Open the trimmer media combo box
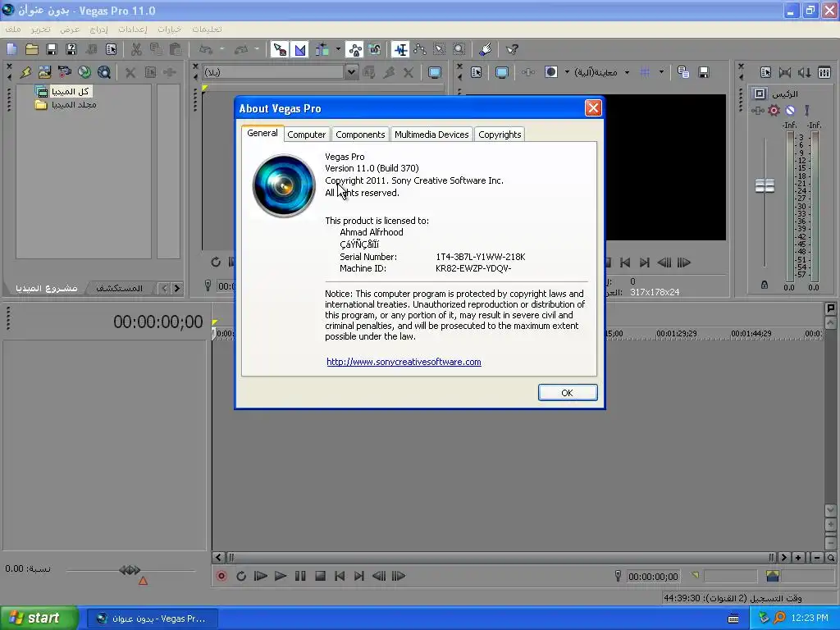840x630 pixels. pos(281,72)
